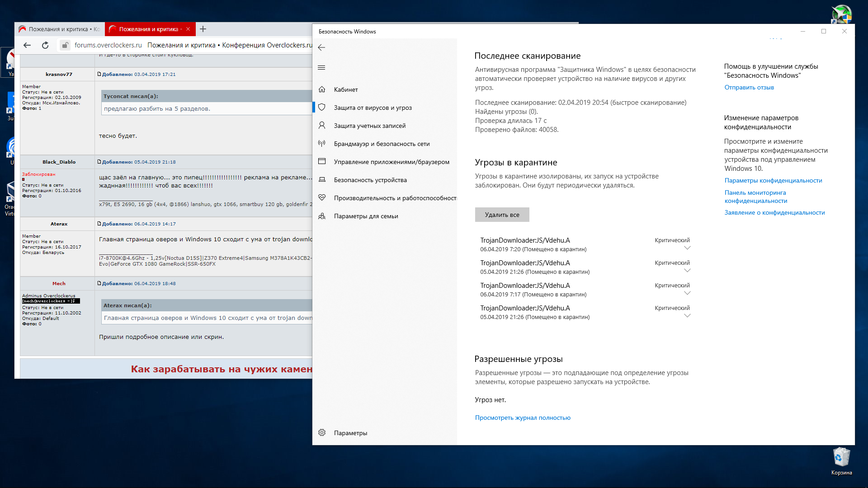The image size is (868, 488).
Task: Go back using Windows Security back arrow
Action: tap(321, 47)
